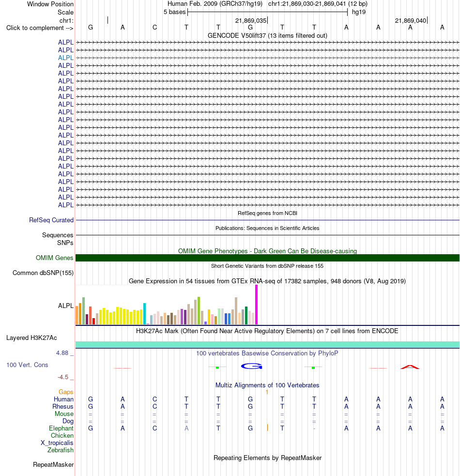
Task: Click the OMIM Gene Phenotypes track title
Action: point(267,251)
